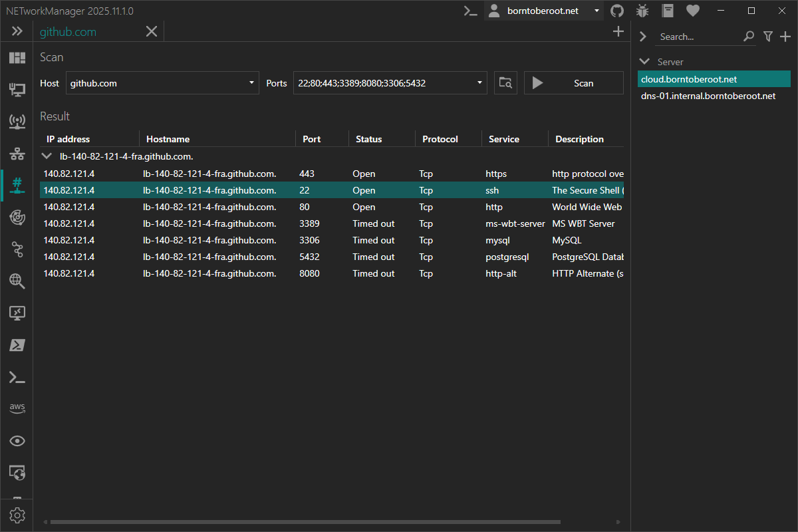Image resolution: width=798 pixels, height=532 pixels.
Task: Open Settings via the gear icon
Action: pyautogui.click(x=17, y=515)
